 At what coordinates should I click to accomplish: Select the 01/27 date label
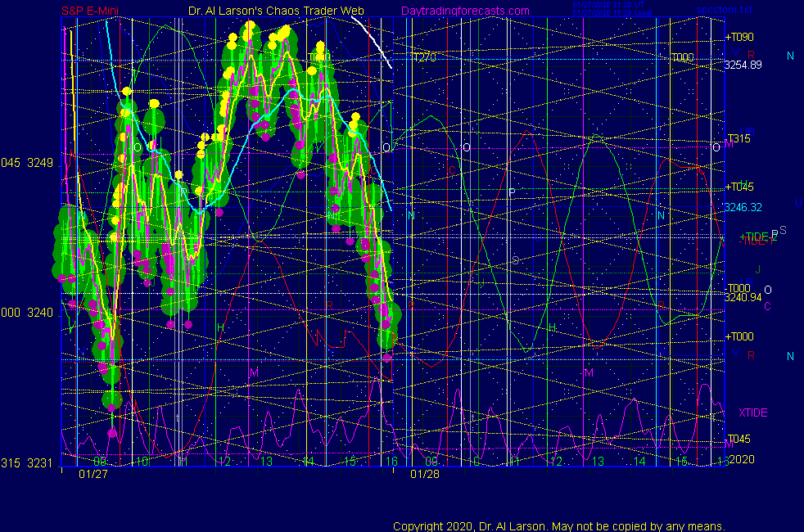click(93, 474)
